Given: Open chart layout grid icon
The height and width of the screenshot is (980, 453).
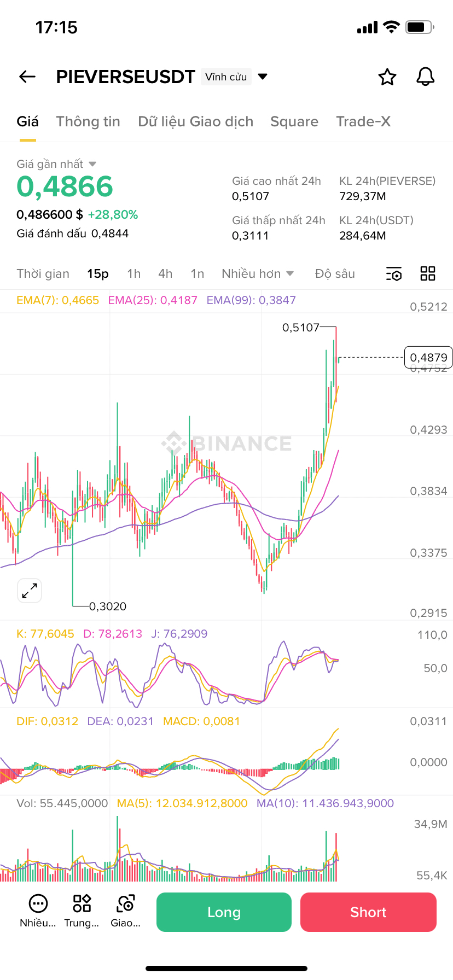Looking at the screenshot, I should (428, 273).
